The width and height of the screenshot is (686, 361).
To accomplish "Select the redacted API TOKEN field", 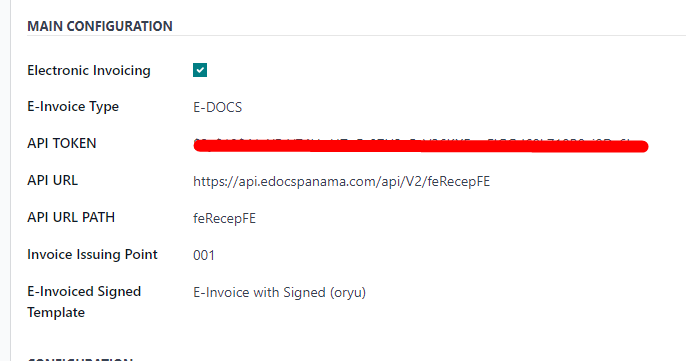I will point(420,145).
